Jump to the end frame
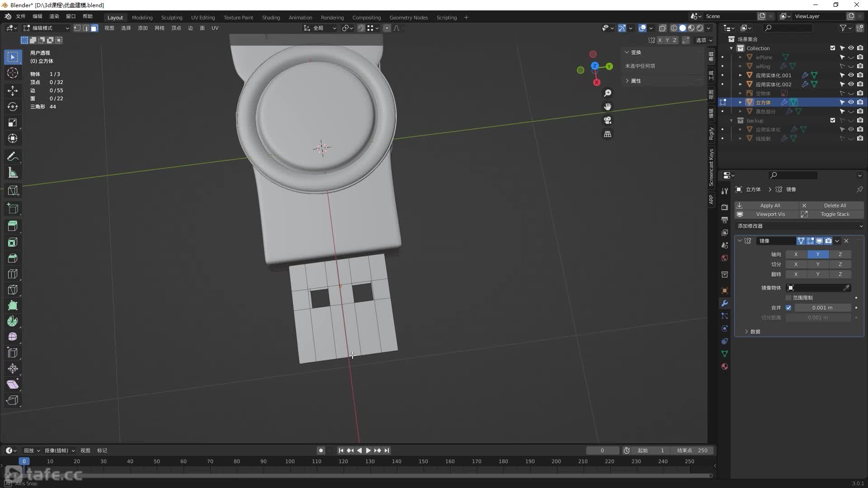The height and width of the screenshot is (488, 868). 387,450
